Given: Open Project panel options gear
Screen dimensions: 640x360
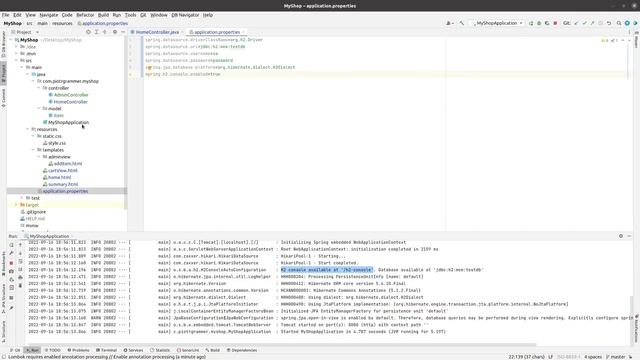Looking at the screenshot, I should (x=115, y=32).
